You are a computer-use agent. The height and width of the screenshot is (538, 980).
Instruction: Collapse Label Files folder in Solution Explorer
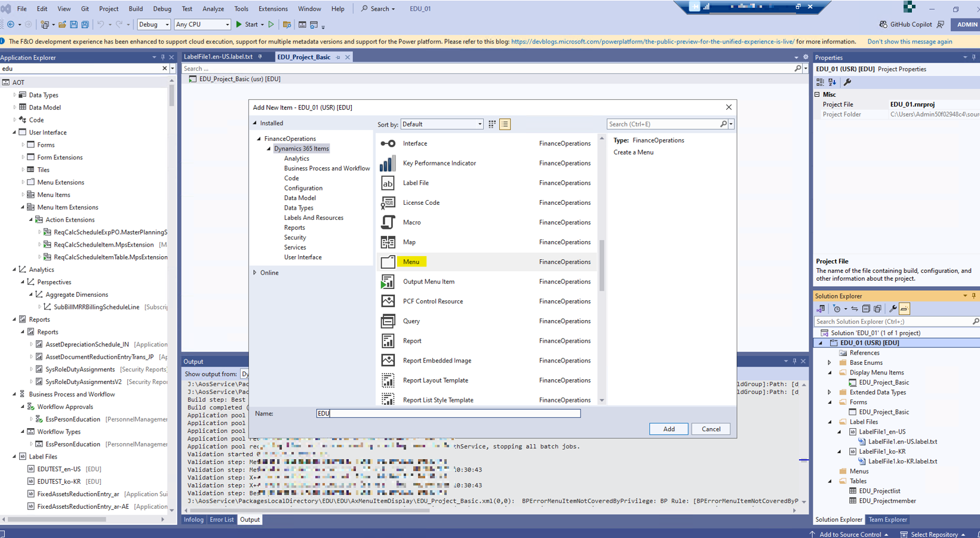click(830, 422)
